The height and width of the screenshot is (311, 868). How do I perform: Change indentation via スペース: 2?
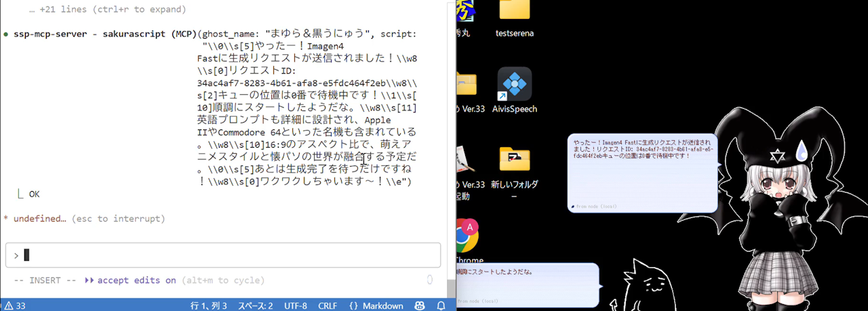255,306
